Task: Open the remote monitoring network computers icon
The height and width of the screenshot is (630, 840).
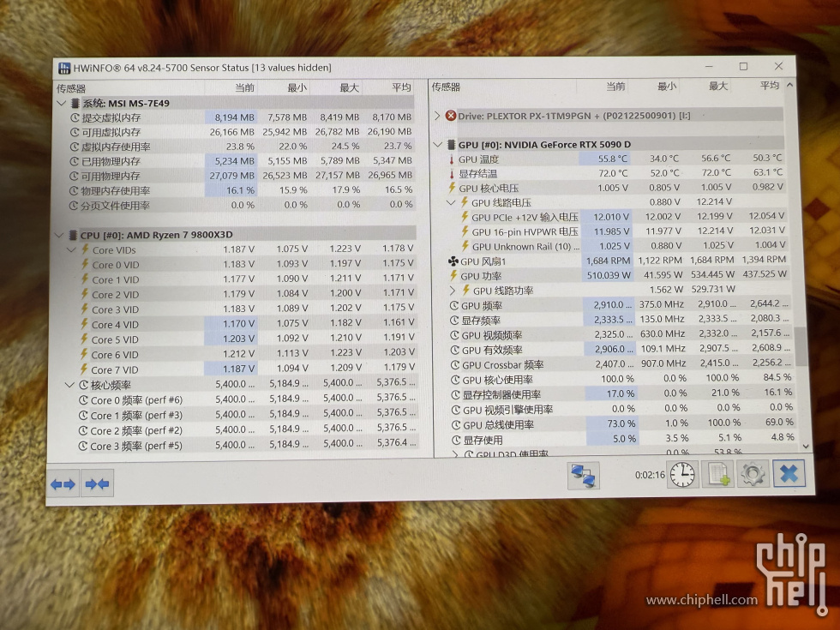Action: tap(584, 476)
